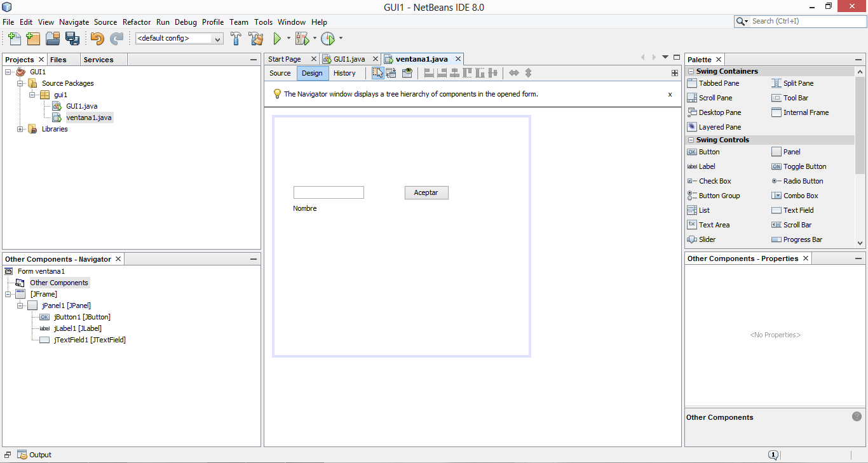Switch to Connection Mode in the designer

click(x=391, y=73)
